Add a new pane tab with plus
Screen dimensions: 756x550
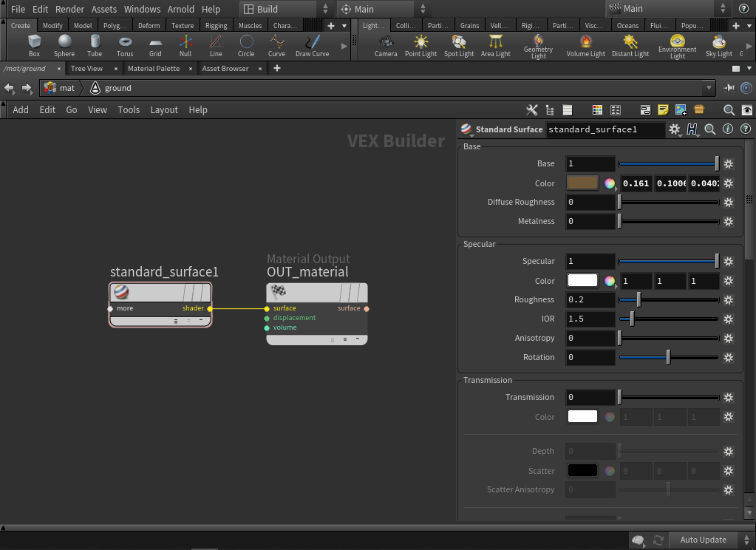coord(276,69)
